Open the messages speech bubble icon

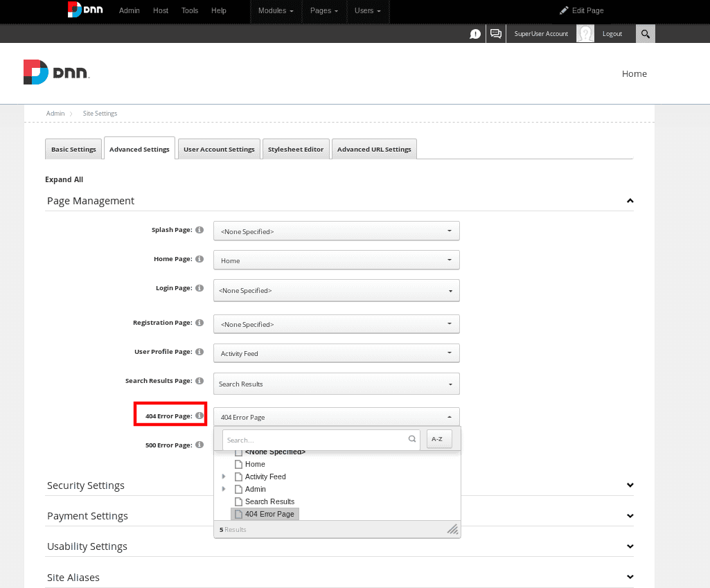click(x=496, y=33)
